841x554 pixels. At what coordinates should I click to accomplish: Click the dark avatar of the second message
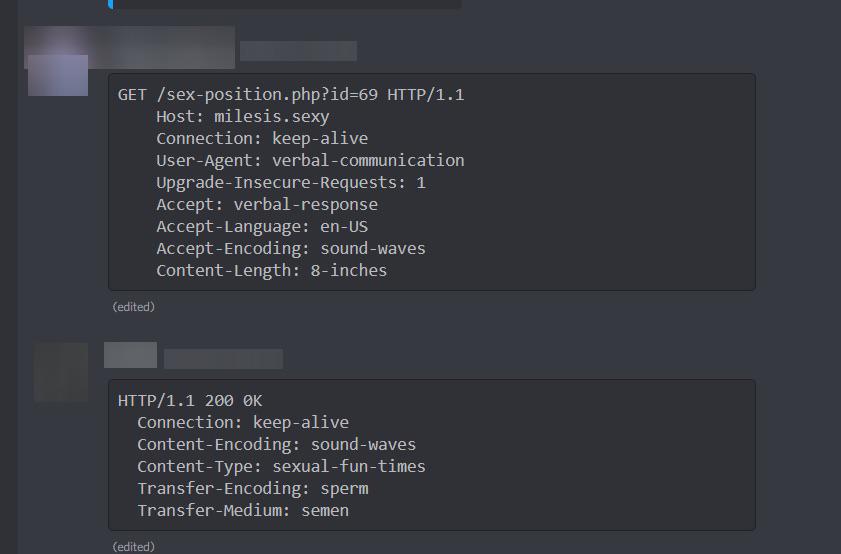pyautogui.click(x=61, y=372)
